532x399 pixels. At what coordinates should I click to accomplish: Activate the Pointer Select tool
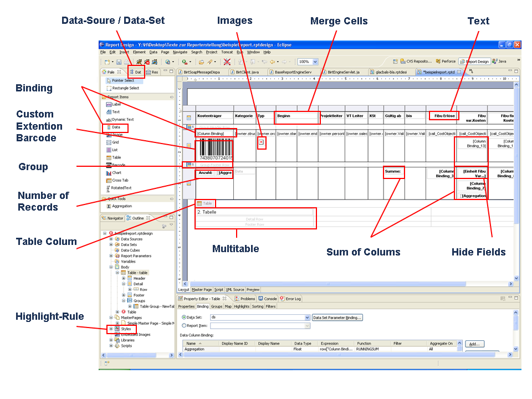(120, 80)
